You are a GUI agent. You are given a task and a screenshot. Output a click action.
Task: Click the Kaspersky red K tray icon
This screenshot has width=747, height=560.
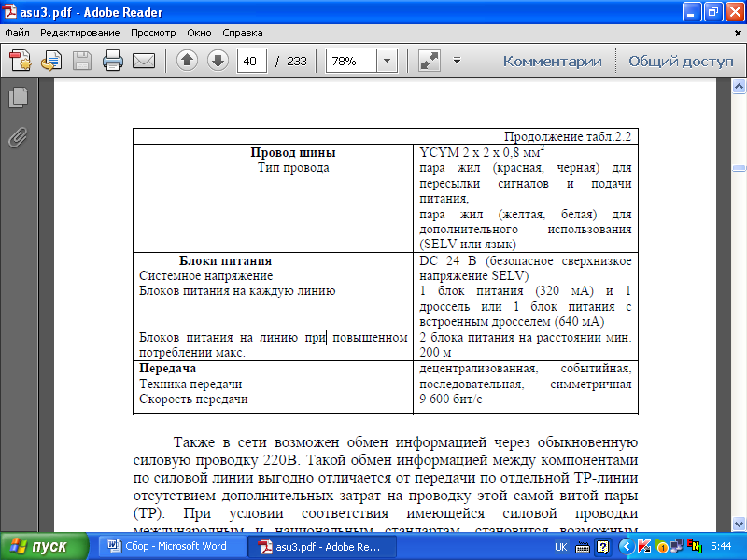point(643,547)
